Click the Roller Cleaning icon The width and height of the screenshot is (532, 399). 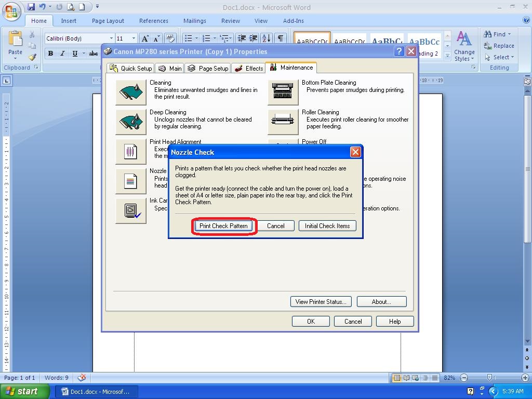coord(283,122)
